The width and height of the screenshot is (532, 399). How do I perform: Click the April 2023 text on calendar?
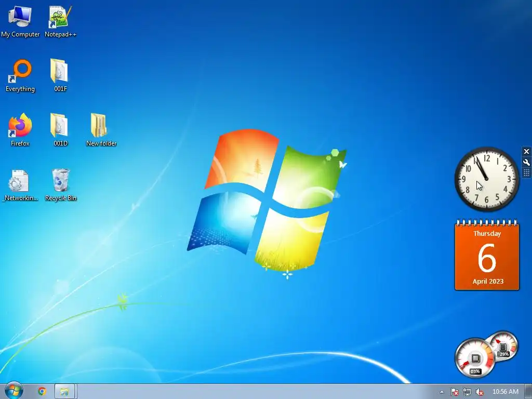pos(488,281)
